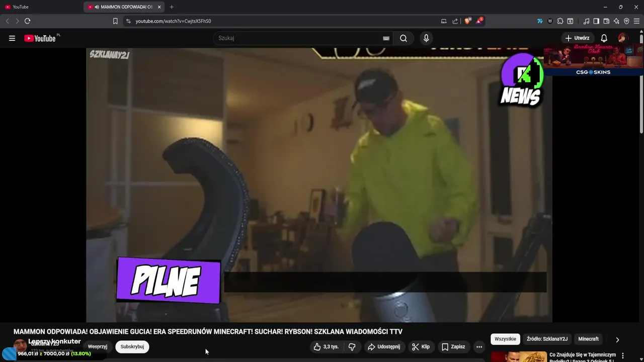
Task: Open the recommended video thumbnail below chips
Action: coord(518,356)
